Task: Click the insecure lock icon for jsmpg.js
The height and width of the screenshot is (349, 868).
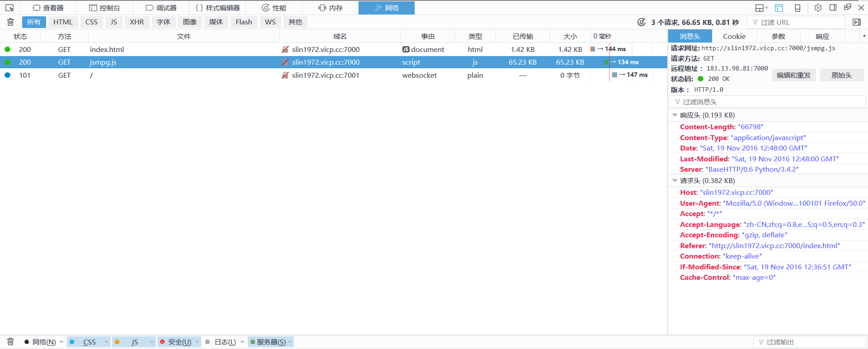Action: click(x=285, y=62)
